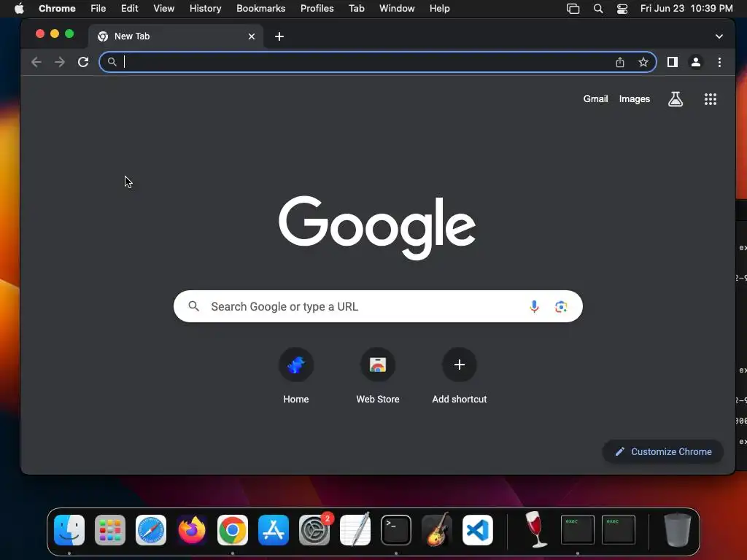Open Launchpad from the Dock
Screen dimensions: 747x560
pyautogui.click(x=110, y=530)
